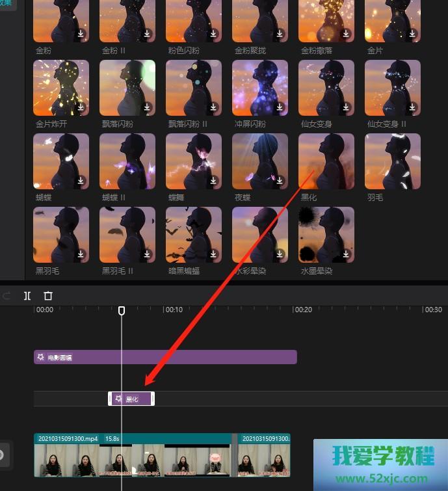This screenshot has width=448, height=491.
Task: Download the 金片炸开 effect
Action: [81, 107]
